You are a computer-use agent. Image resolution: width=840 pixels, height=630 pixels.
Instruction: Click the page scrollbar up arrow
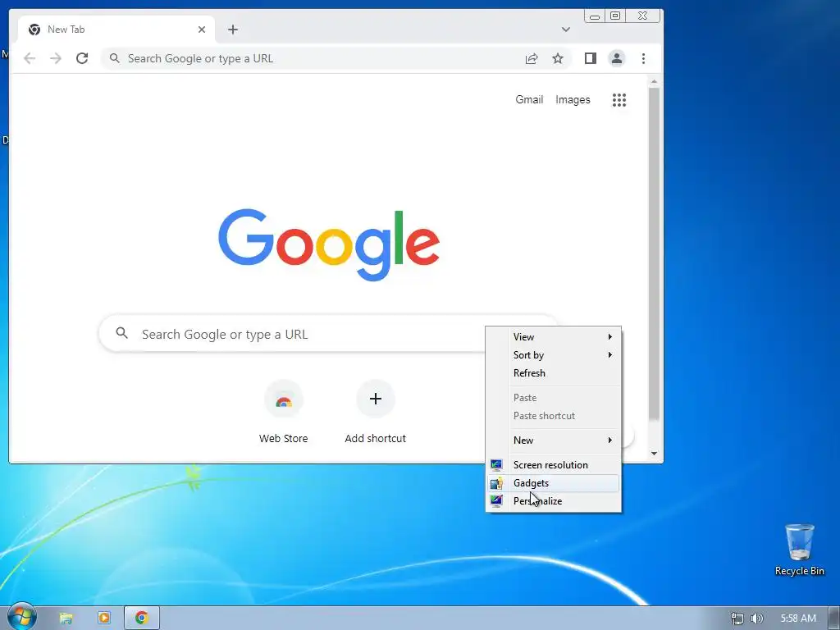[x=654, y=81]
